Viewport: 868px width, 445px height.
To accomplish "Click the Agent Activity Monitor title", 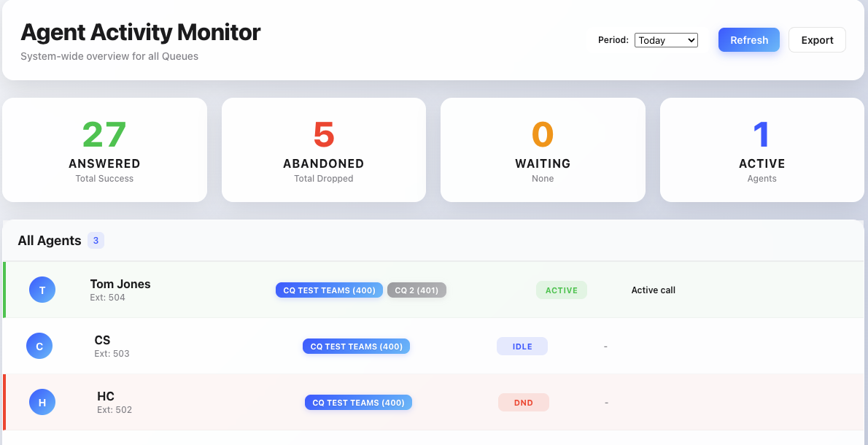I will pos(141,33).
